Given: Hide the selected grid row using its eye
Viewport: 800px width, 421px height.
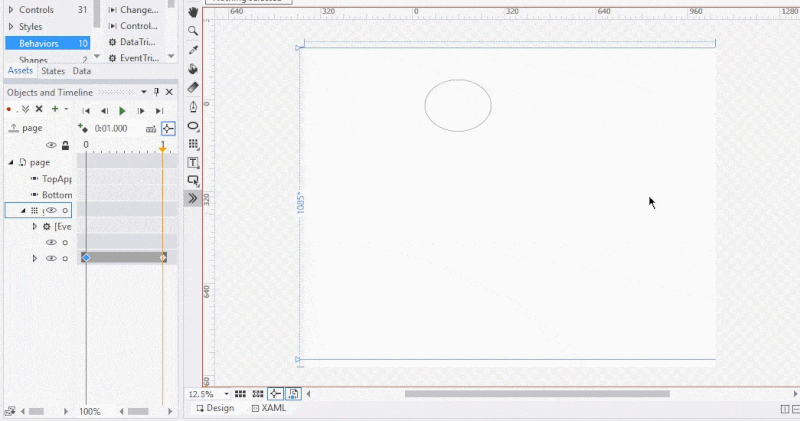Looking at the screenshot, I should (x=51, y=210).
